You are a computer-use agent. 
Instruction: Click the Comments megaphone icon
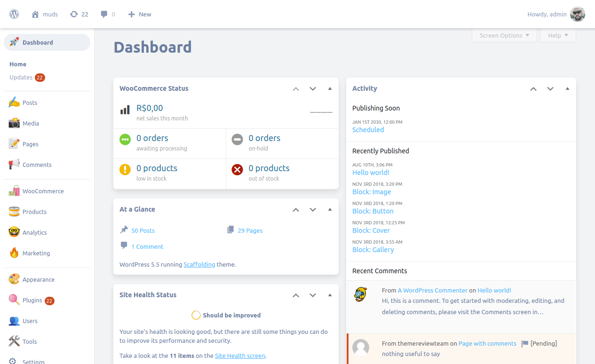pyautogui.click(x=14, y=165)
